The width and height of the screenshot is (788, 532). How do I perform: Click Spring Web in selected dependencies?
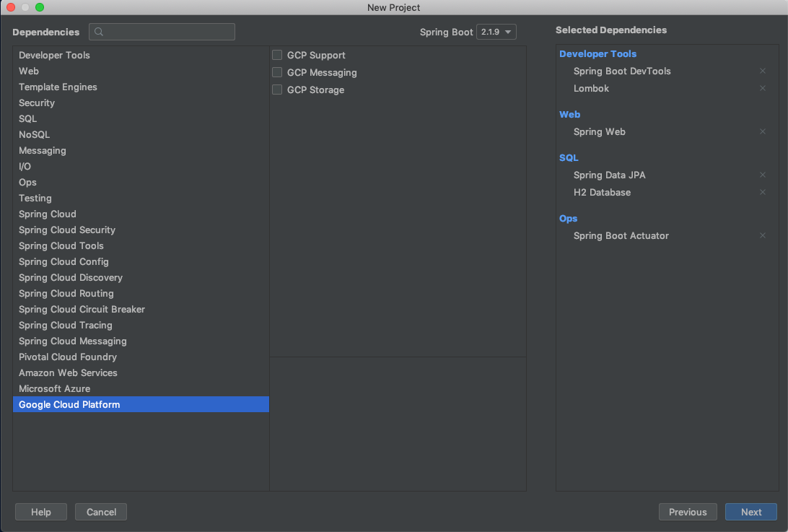[599, 131]
